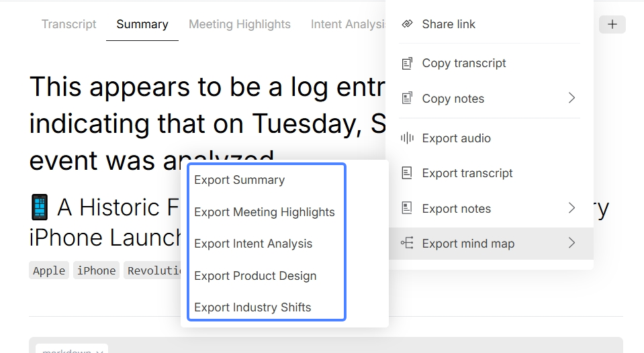Click the Copy notes document icon
The height and width of the screenshot is (353, 644).
pos(407,98)
